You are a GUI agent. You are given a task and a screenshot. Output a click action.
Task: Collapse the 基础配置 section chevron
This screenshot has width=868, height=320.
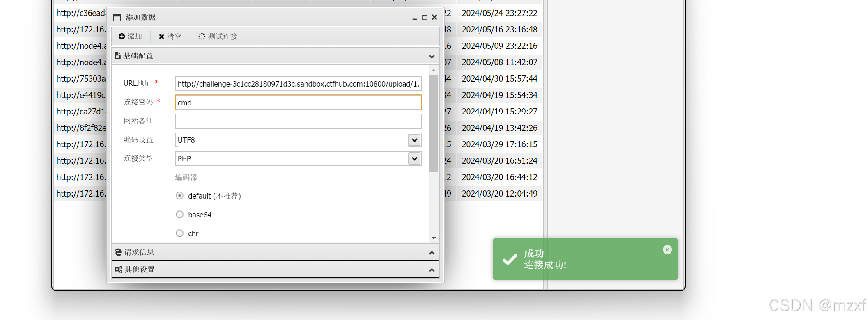(x=432, y=56)
